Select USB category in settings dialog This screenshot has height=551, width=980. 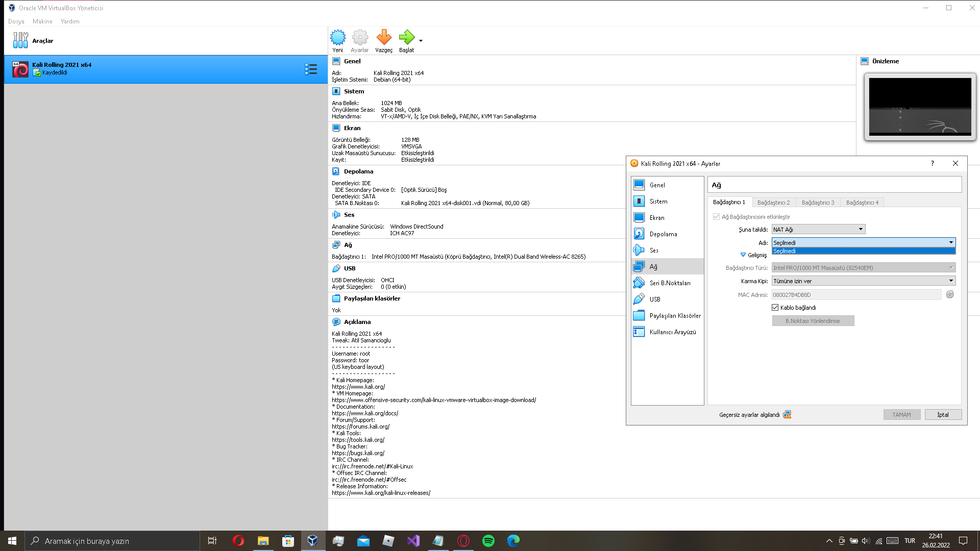[x=667, y=299]
